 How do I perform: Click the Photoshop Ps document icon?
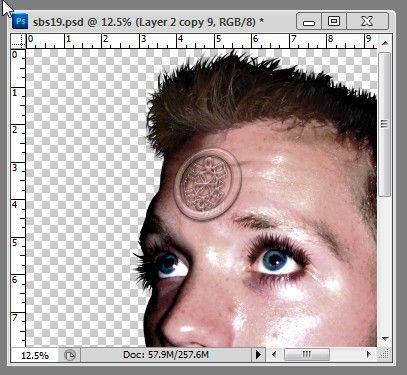click(x=20, y=22)
